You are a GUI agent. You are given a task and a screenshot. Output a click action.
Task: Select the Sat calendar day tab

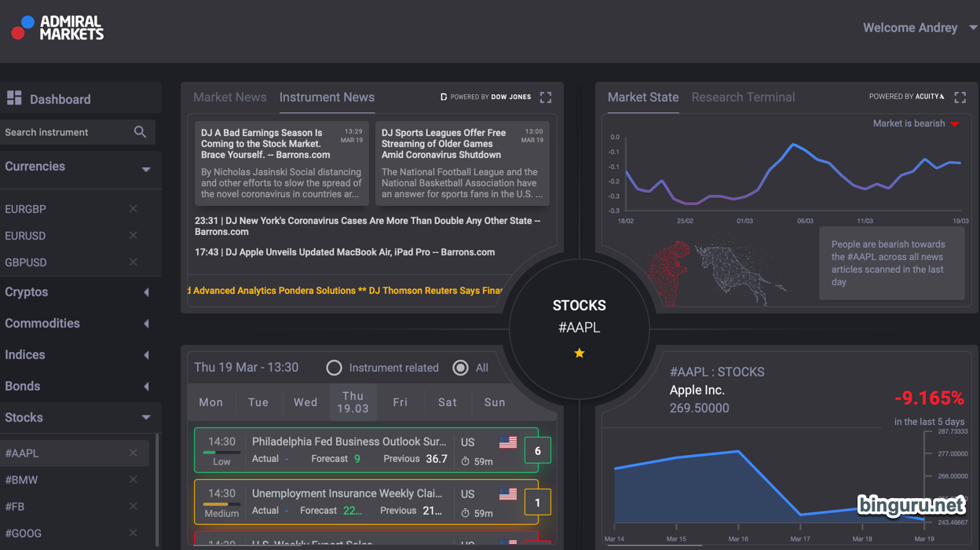click(448, 402)
